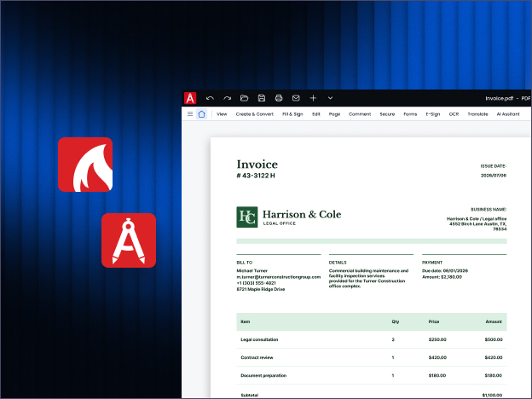Screen dimensions: 532x399
Task: Open the Comment tab
Action: click(x=360, y=114)
